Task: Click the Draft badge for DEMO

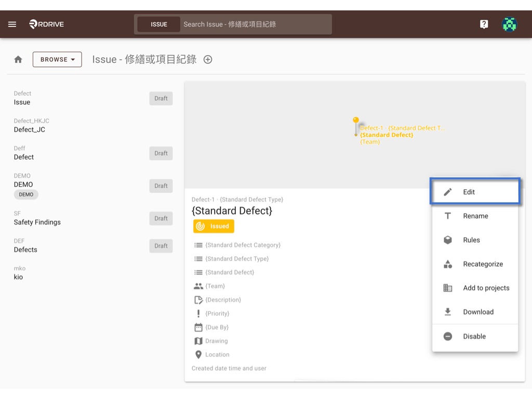Action: [x=161, y=186]
